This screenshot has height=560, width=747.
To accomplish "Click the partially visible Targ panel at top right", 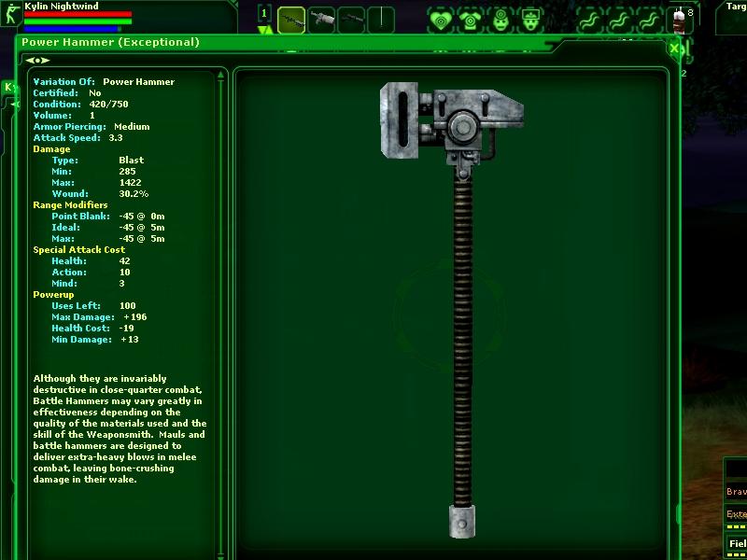I will [732, 17].
